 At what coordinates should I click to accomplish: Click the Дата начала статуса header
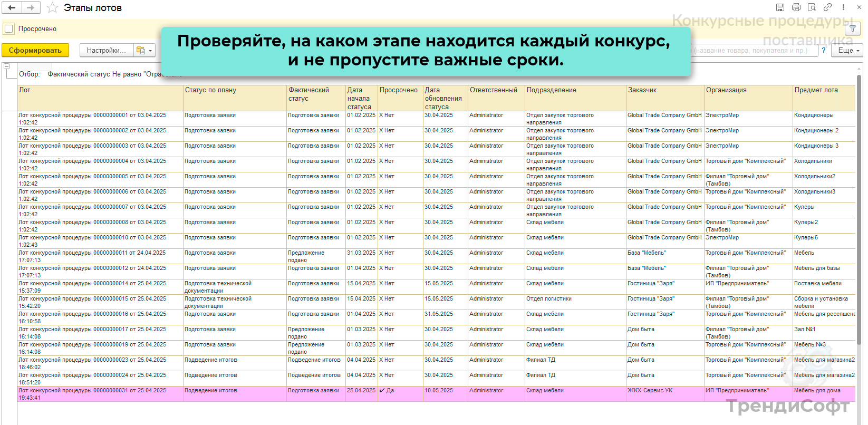362,98
